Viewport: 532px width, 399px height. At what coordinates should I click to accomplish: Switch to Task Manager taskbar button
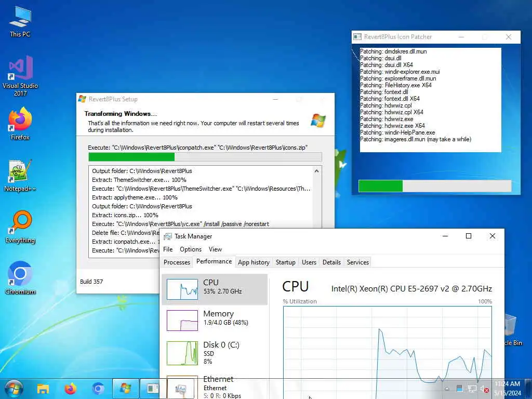tap(181, 389)
